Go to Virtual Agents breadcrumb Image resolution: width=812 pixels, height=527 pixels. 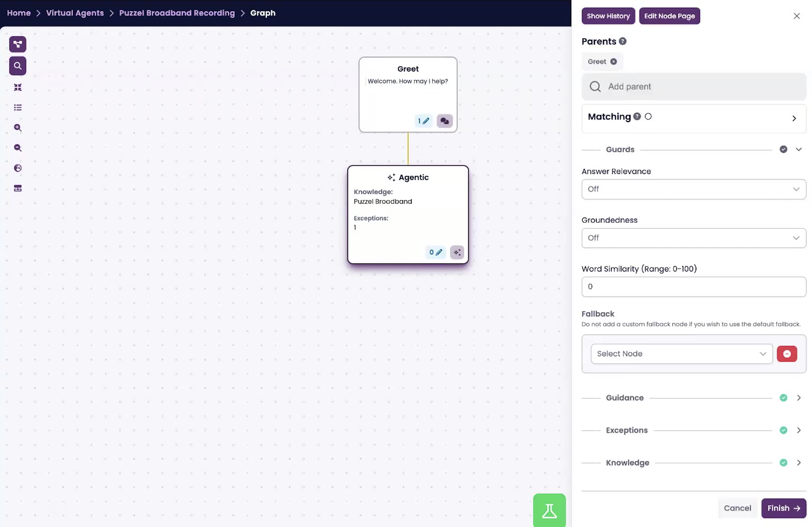tap(75, 13)
